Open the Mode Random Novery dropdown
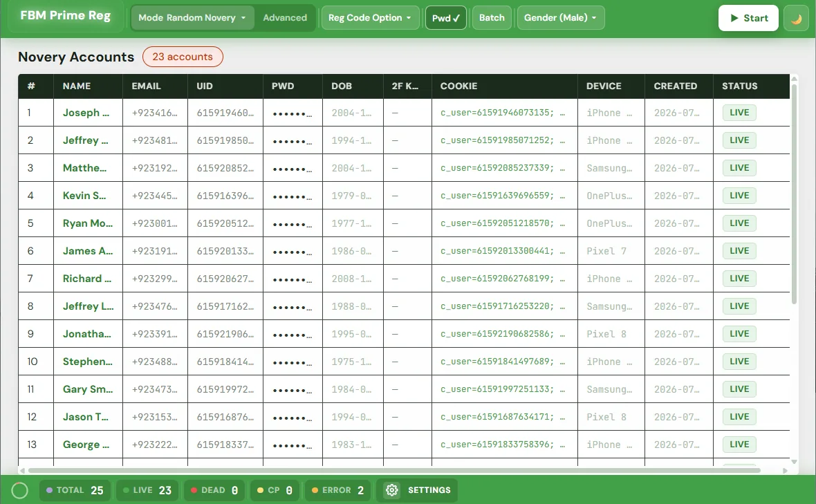This screenshot has height=504, width=816. pos(192,18)
